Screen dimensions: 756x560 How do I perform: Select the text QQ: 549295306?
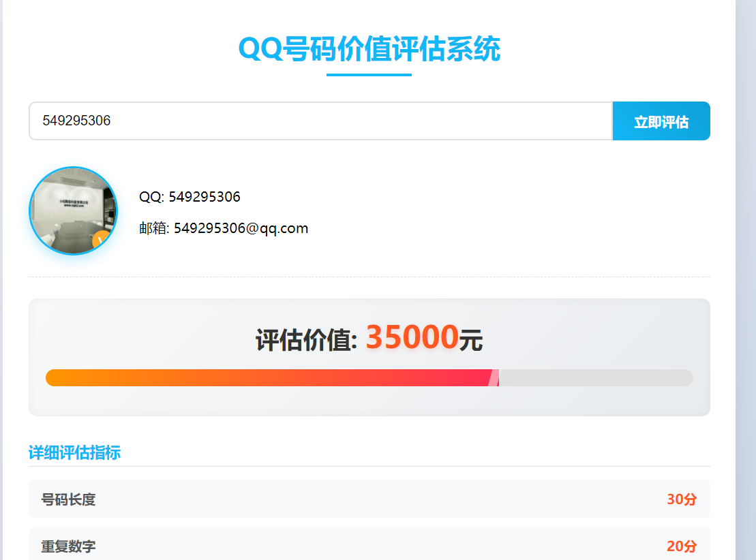[x=190, y=197]
